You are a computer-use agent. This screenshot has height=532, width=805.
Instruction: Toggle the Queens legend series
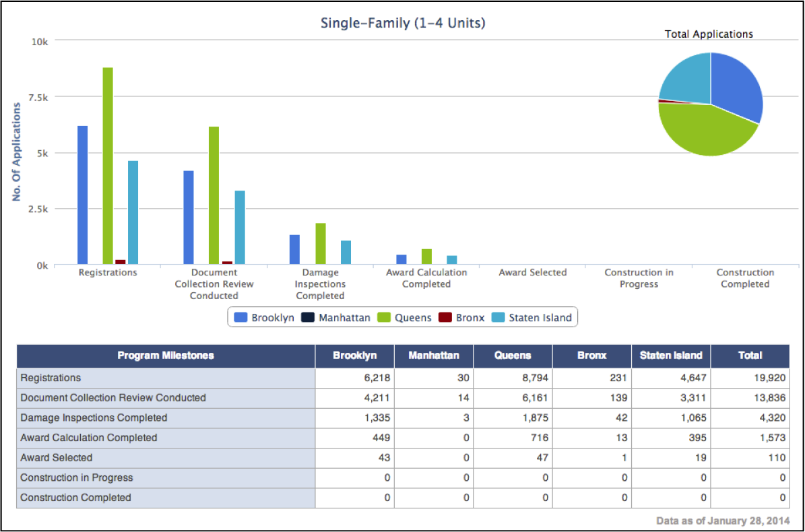pos(404,318)
